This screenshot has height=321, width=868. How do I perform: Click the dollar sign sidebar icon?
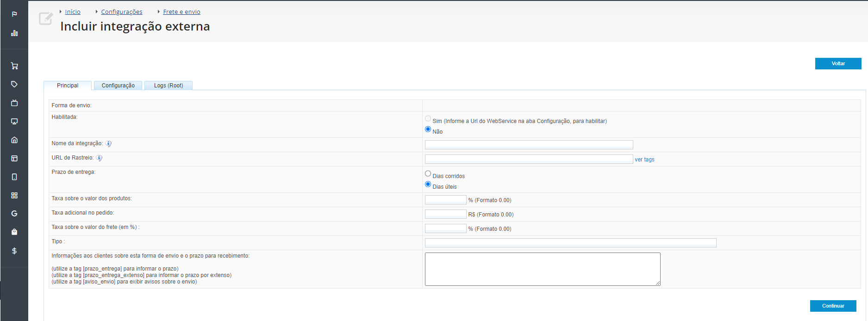(x=14, y=251)
